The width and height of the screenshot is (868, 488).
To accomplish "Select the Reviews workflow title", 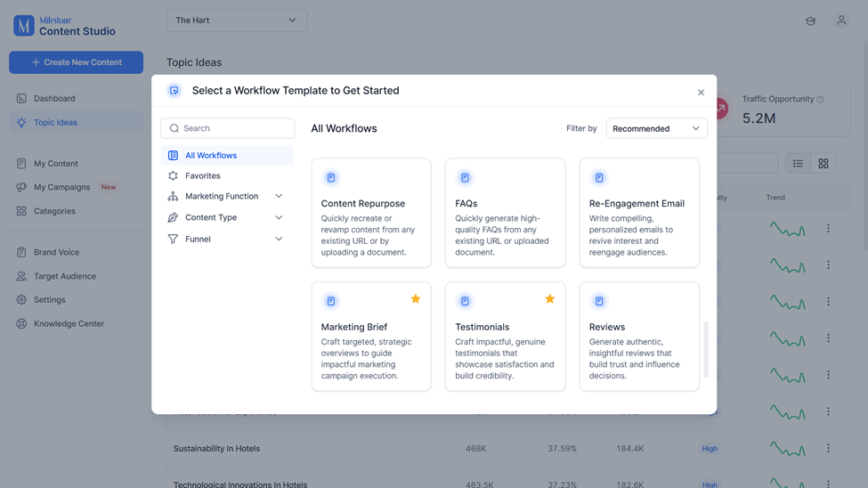I will (x=607, y=327).
